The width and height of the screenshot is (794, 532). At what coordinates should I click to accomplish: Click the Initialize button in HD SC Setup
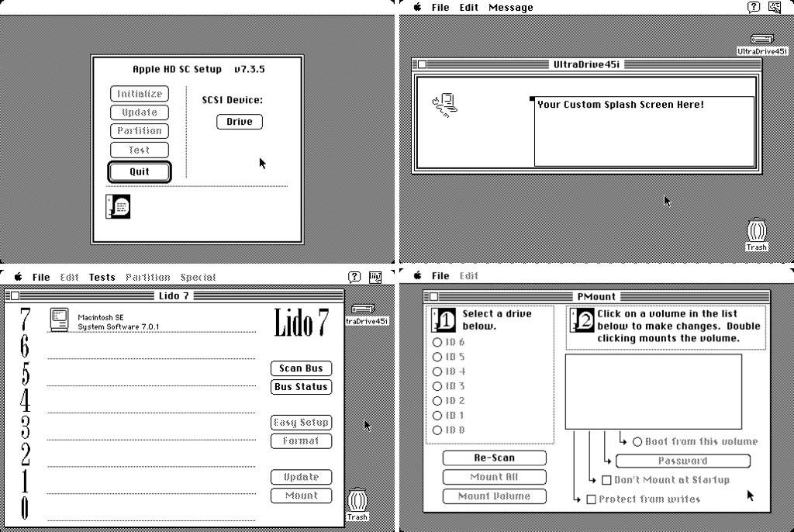click(140, 94)
